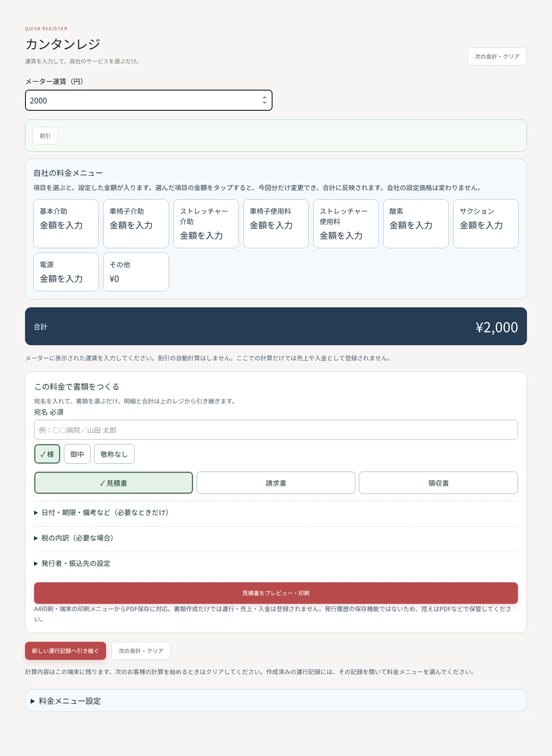Click the カンタンレジ page title

click(x=63, y=44)
